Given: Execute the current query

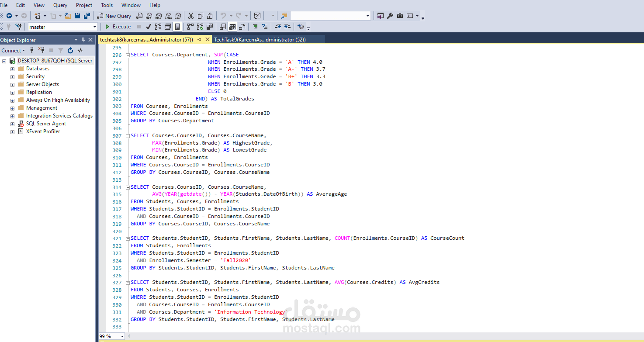Looking at the screenshot, I should coord(118,27).
